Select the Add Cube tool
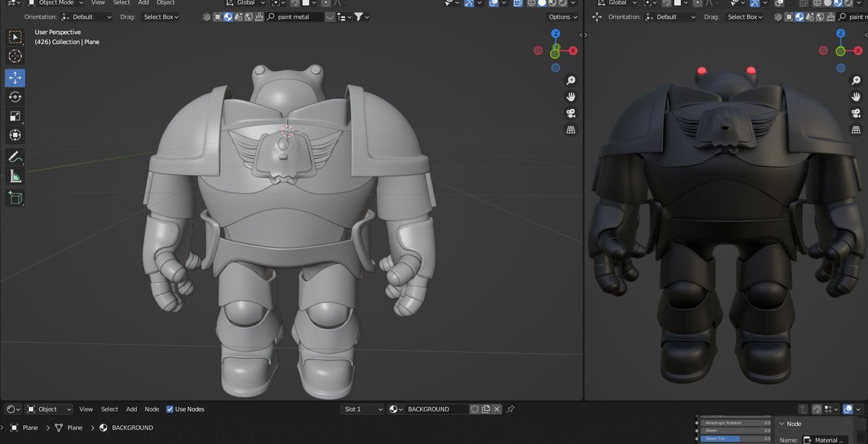The height and width of the screenshot is (444, 868). [x=15, y=197]
